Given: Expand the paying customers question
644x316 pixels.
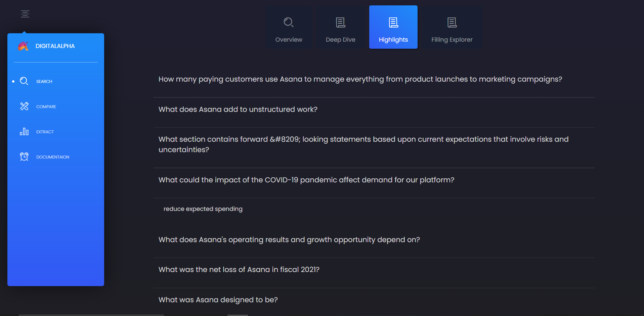Looking at the screenshot, I should pos(374,79).
